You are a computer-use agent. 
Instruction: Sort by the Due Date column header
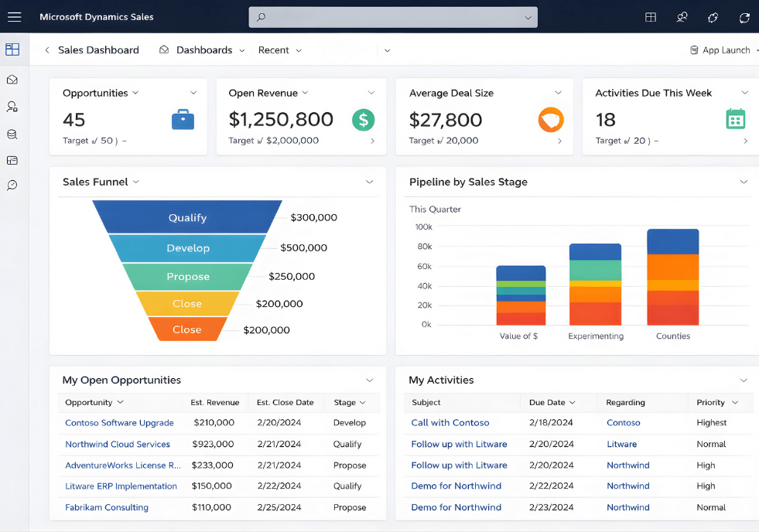(x=552, y=402)
